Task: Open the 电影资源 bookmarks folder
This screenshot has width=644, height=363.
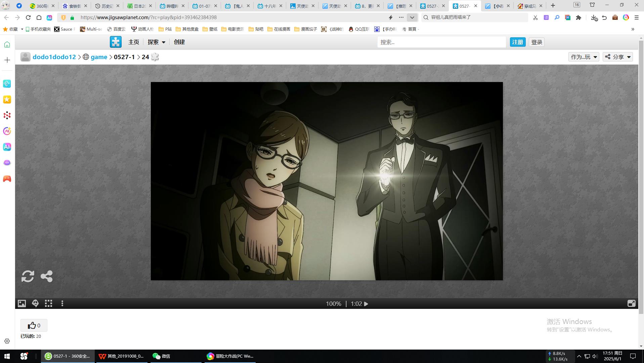Action: (x=232, y=29)
